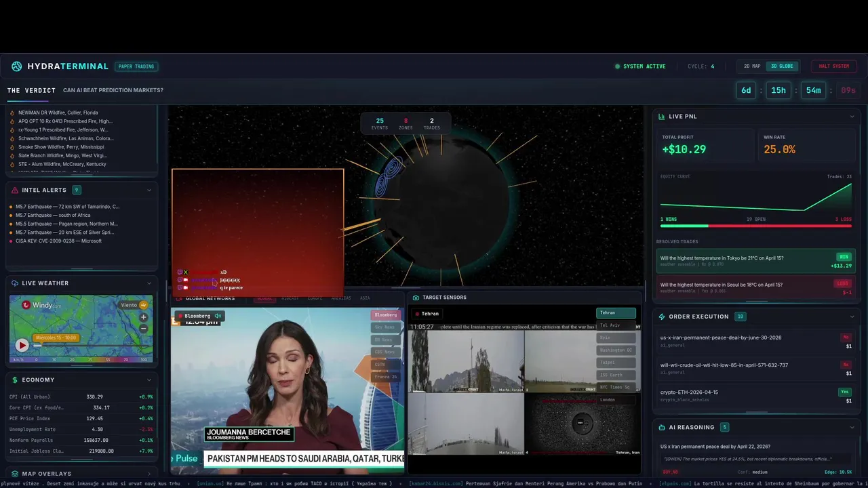The image size is (868, 488).
Task: Click the Intel Alerts count badge 9
Action: tap(77, 190)
